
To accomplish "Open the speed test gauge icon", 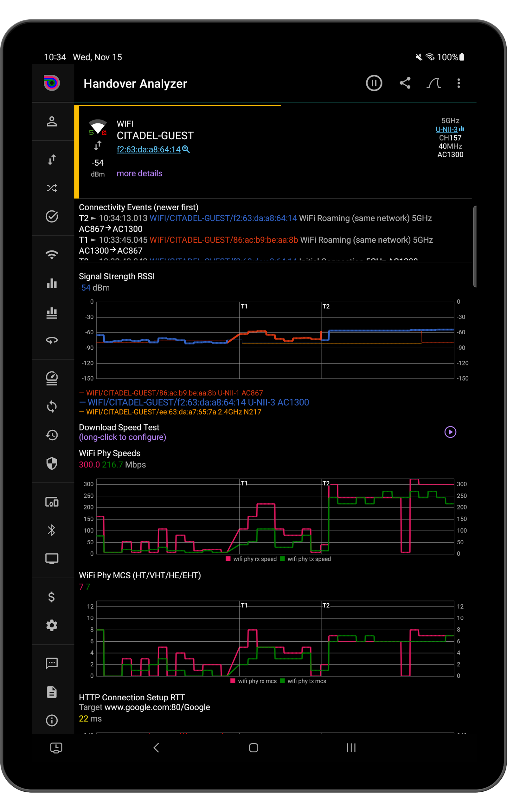I will (x=52, y=378).
